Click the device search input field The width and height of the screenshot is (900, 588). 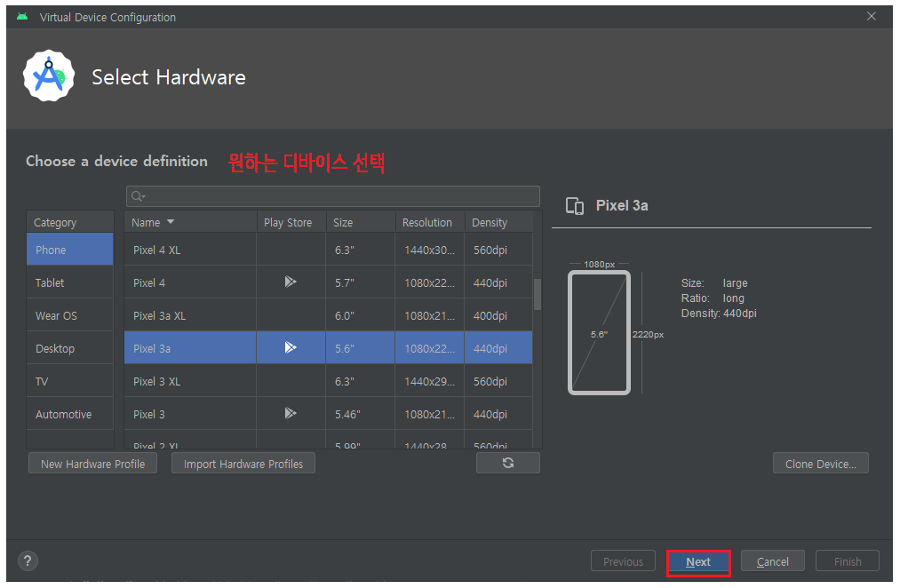pyautogui.click(x=333, y=196)
